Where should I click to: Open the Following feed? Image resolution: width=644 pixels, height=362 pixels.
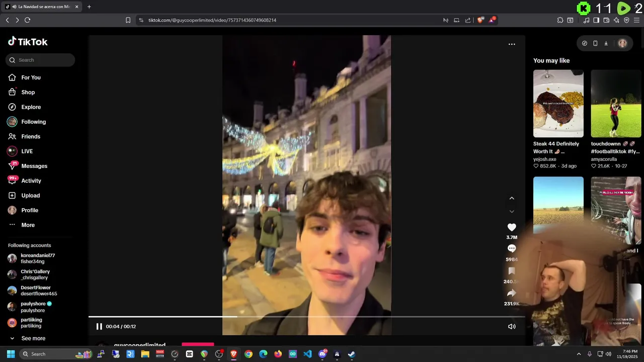click(33, 122)
